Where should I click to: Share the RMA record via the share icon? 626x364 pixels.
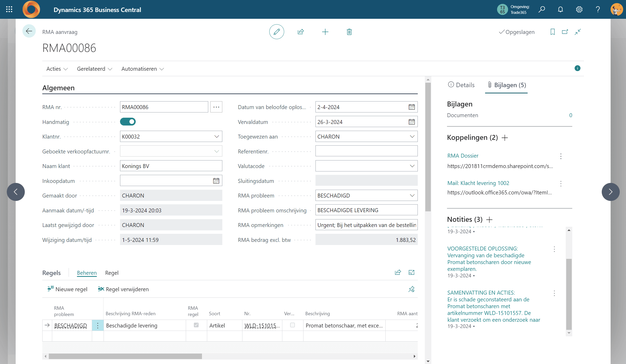click(x=301, y=32)
